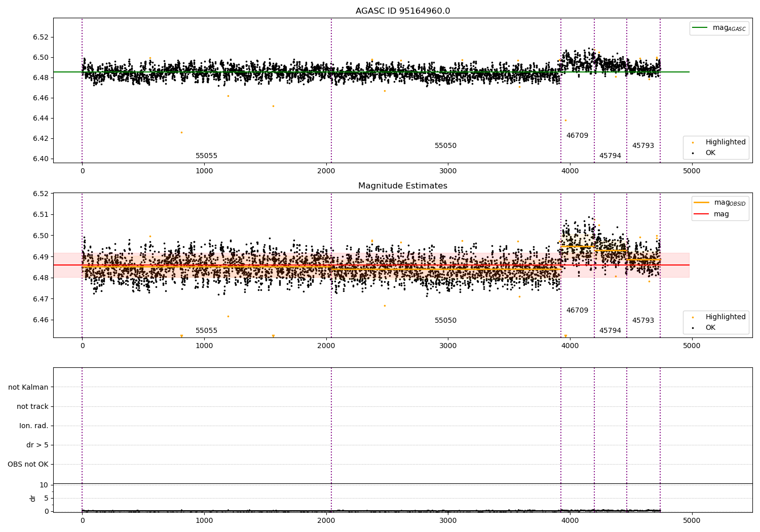Click the orange outlier point near 6.426 in AGASC ID plot
Image resolution: width=760 pixels, height=532 pixels.
coord(181,132)
